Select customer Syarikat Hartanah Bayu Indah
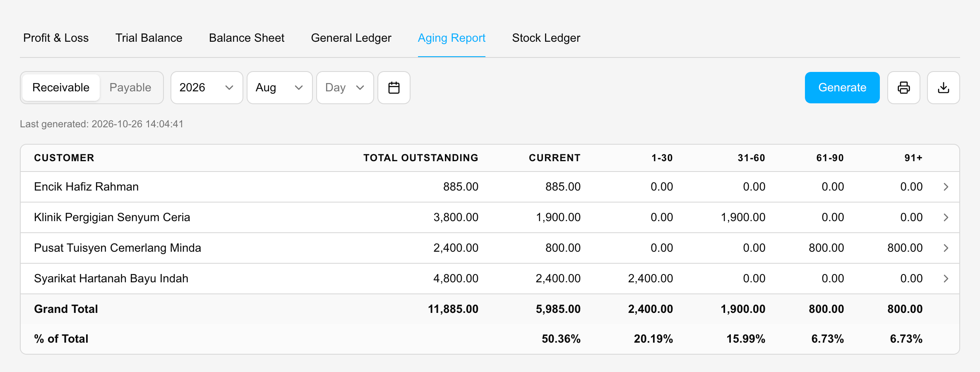This screenshot has height=372, width=980. (111, 279)
